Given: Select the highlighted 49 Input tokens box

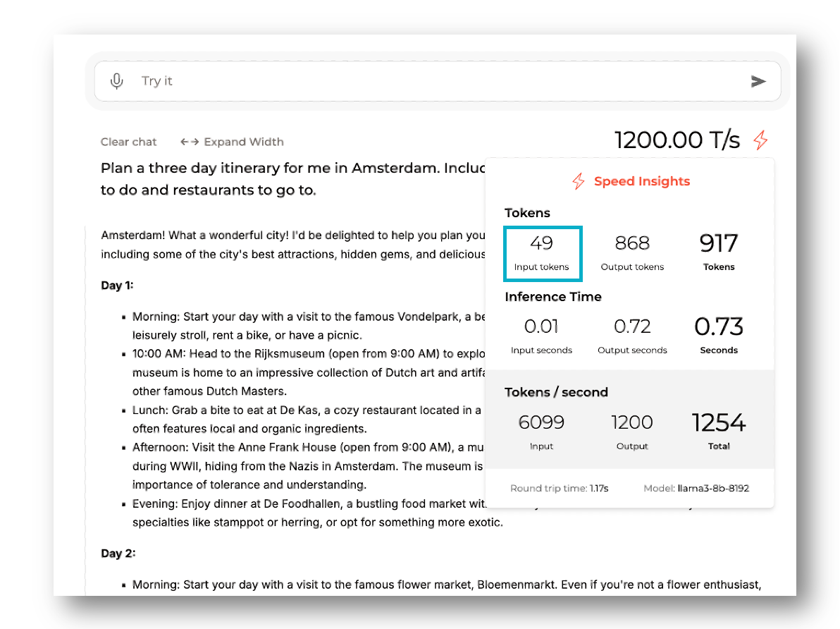Looking at the screenshot, I should (541, 252).
